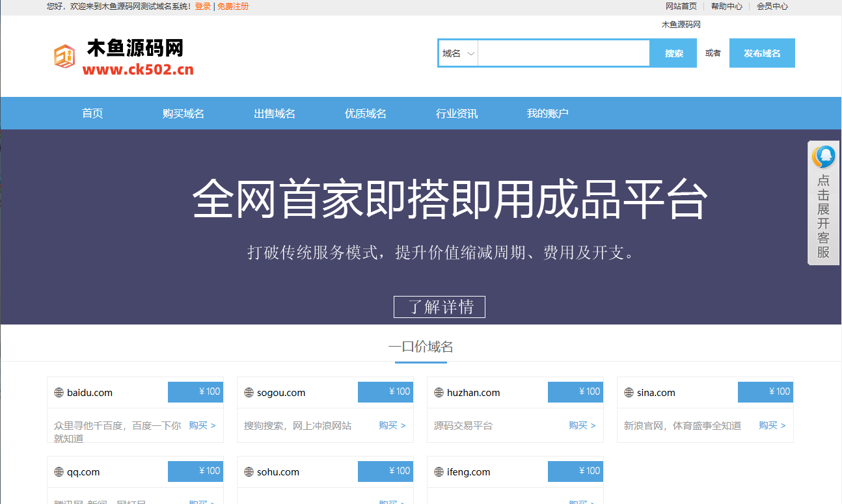Click globe icon next to sohu.com

coord(249,472)
